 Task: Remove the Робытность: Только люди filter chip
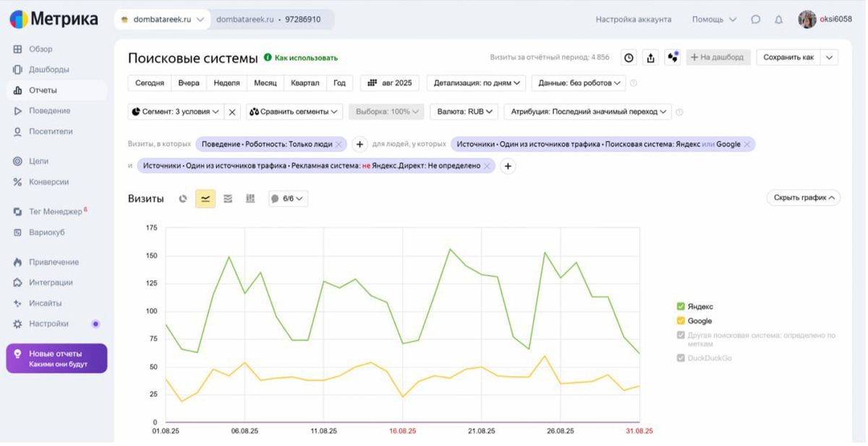coord(339,145)
